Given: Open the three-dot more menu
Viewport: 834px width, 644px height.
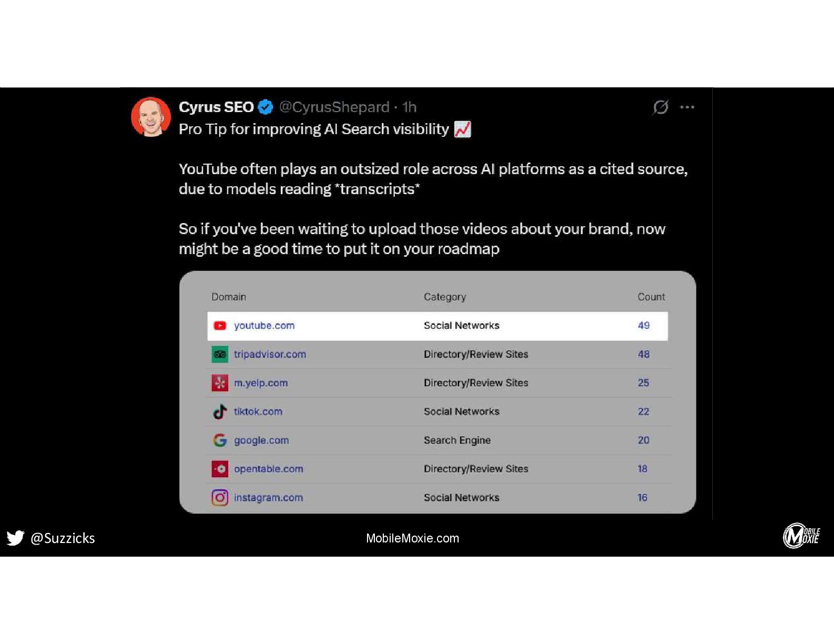Looking at the screenshot, I should pos(687,107).
